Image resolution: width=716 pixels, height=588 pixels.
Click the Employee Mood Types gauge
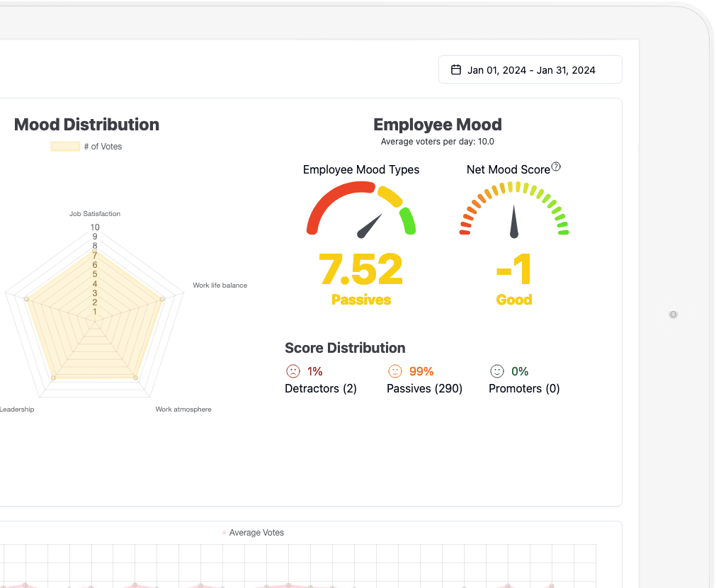[361, 210]
